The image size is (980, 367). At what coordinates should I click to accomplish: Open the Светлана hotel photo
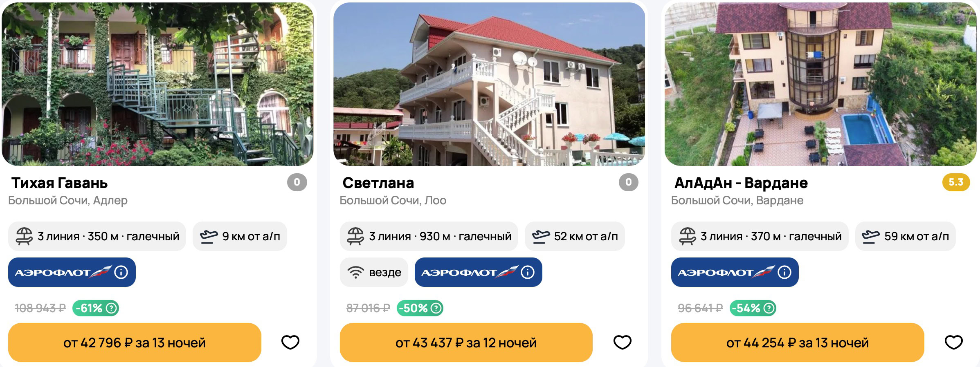click(489, 84)
